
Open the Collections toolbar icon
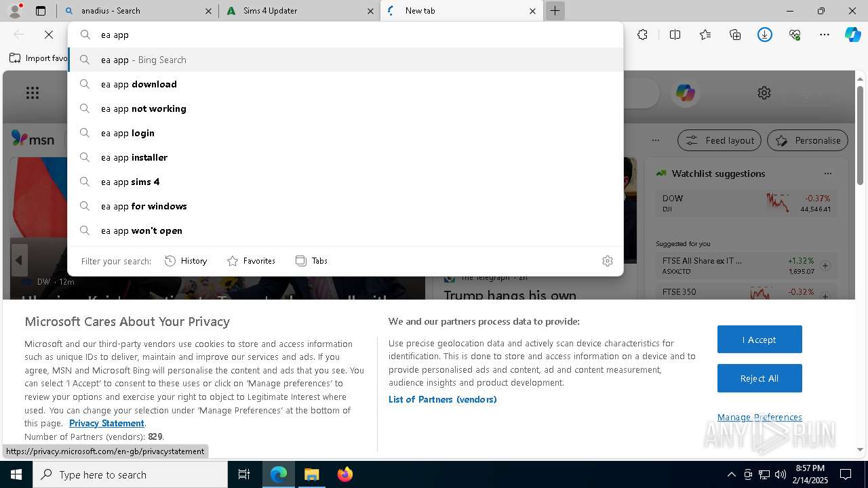(735, 35)
